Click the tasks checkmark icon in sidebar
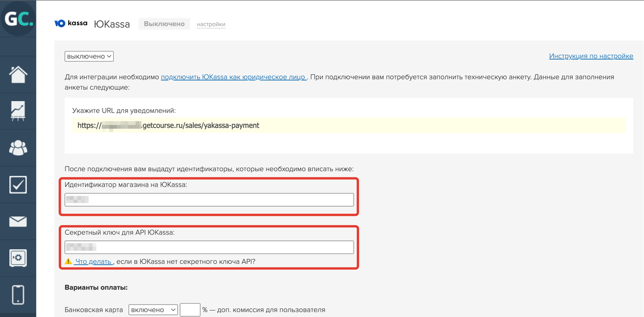 [x=18, y=184]
